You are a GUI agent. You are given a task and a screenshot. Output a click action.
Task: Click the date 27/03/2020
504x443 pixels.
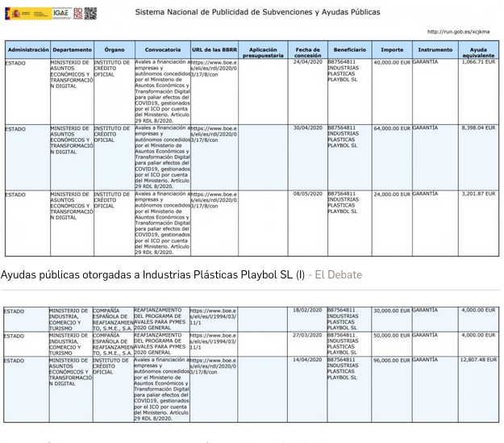[x=307, y=335]
